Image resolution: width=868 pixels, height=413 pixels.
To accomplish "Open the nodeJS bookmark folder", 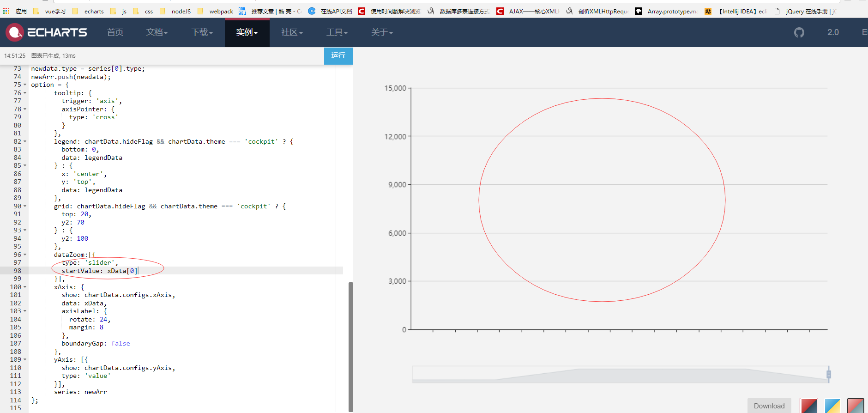I will click(x=175, y=11).
